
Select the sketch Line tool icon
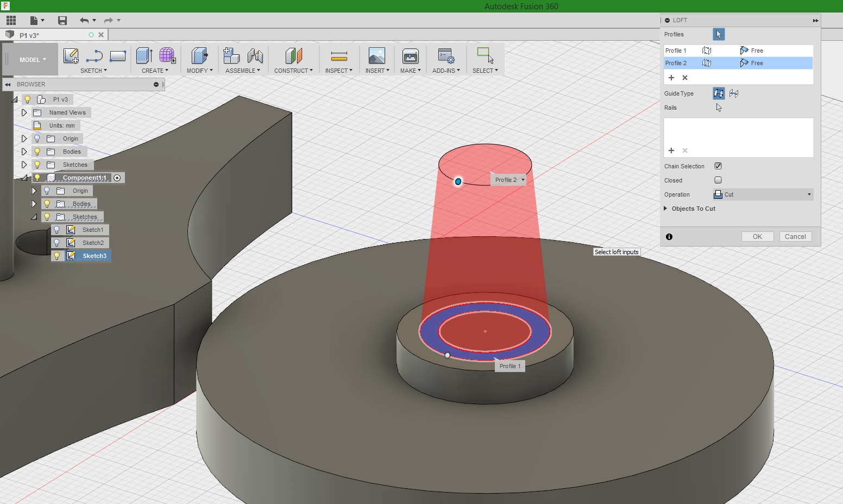coord(95,55)
